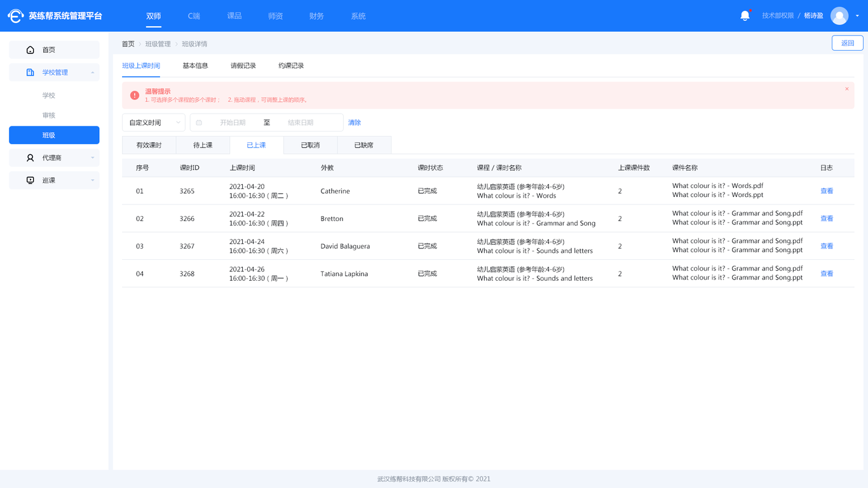Open the C端 top navigation item

(194, 16)
